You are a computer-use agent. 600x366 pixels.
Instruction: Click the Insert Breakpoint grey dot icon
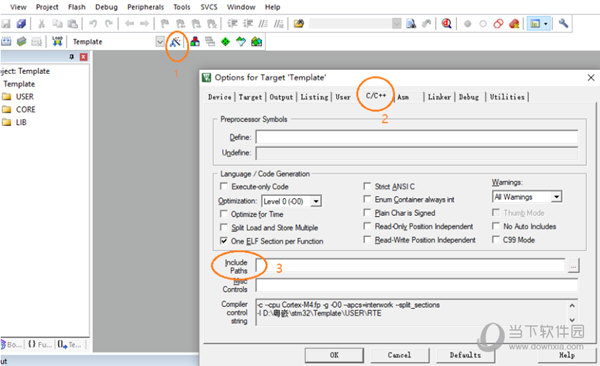[467, 24]
